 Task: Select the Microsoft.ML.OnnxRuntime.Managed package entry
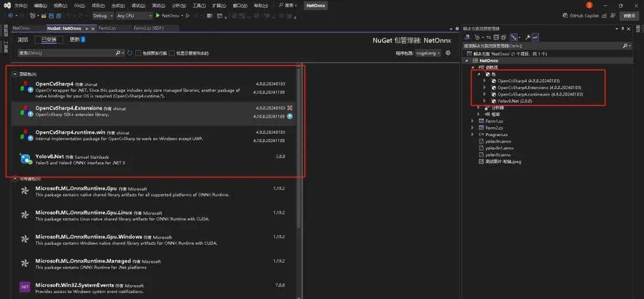(x=153, y=264)
